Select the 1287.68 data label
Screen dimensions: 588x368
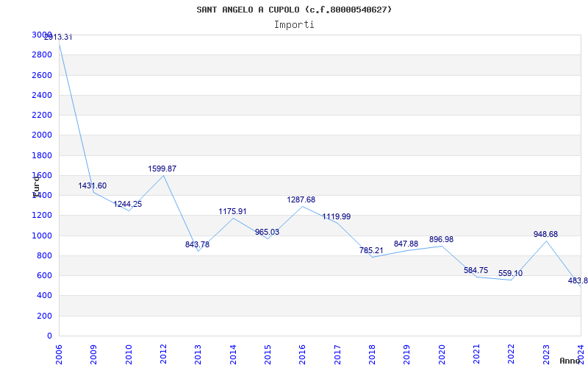[301, 200]
